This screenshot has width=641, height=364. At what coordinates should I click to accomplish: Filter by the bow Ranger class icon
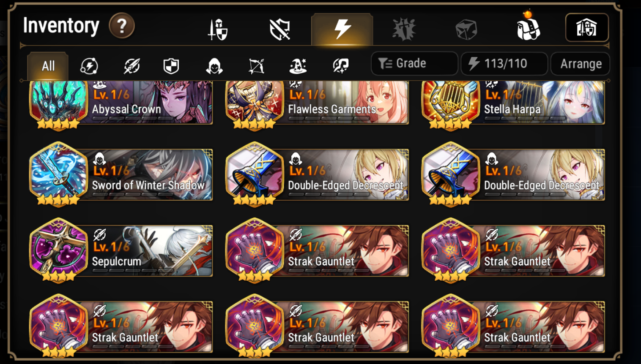(x=256, y=66)
